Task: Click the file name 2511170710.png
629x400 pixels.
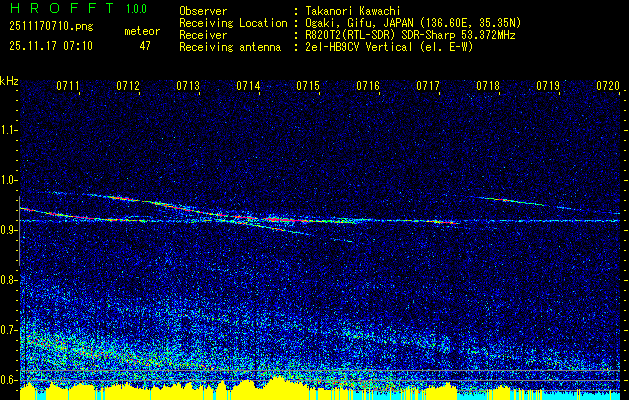Action: [51, 27]
